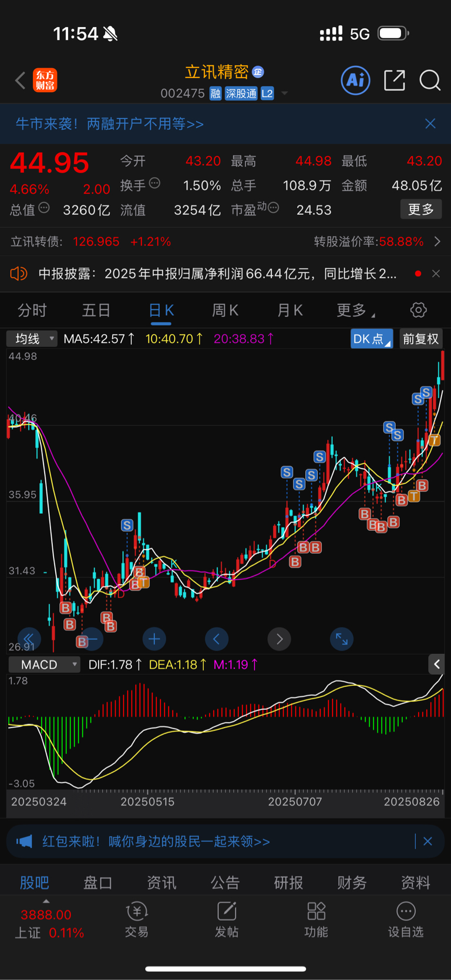Move chart right with arrow icon
The height and width of the screenshot is (980, 451).
280,639
